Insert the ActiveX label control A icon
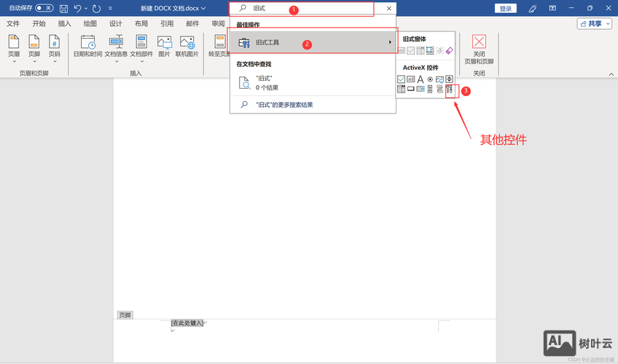618x364 pixels. (x=421, y=79)
